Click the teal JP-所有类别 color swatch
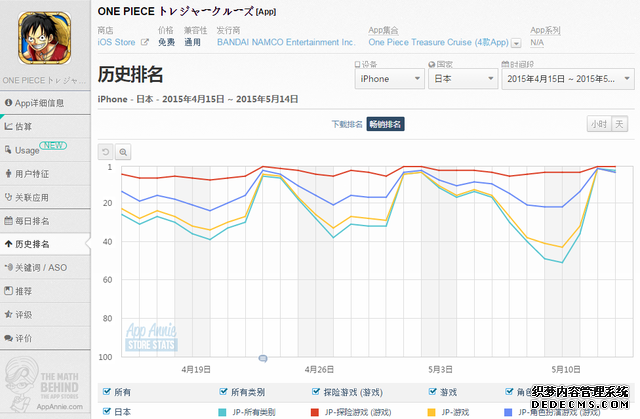The image size is (640, 419). [222, 412]
